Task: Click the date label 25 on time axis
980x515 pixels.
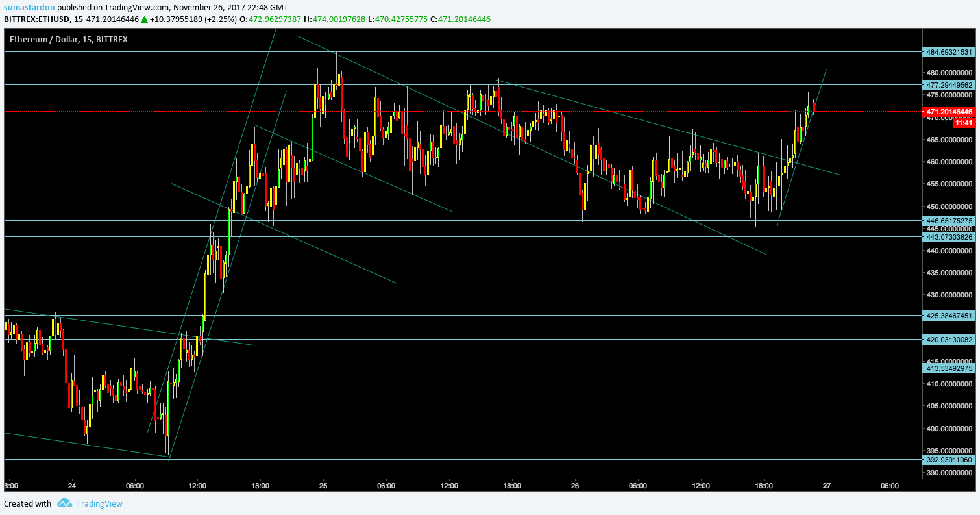Action: point(323,485)
